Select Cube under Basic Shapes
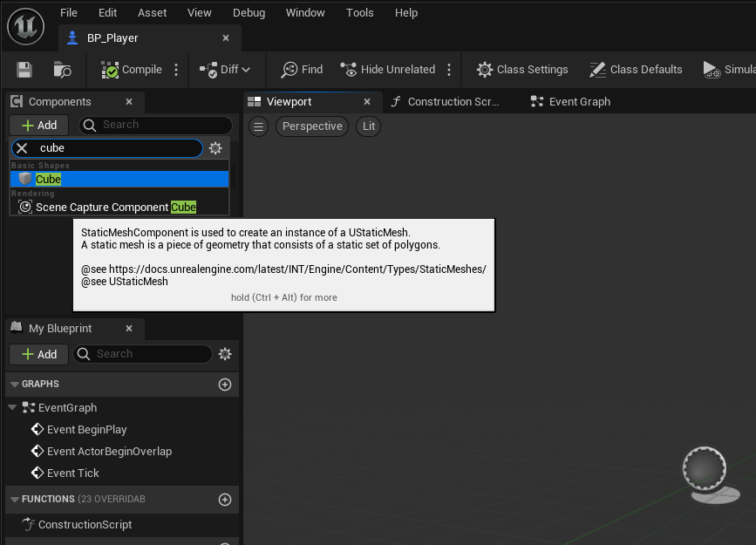Viewport: 756px width, 545px height. coord(119,179)
